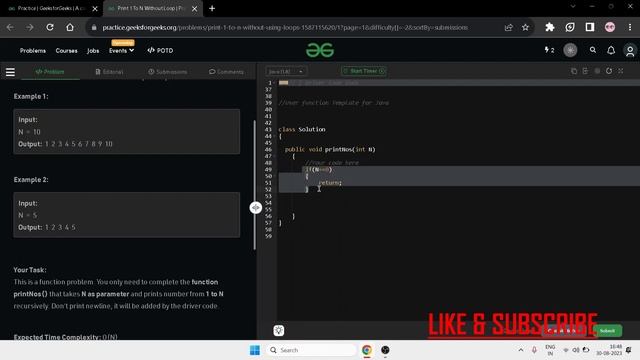Click ENG IN language indicator
640x360 pixels.
pos(550,350)
